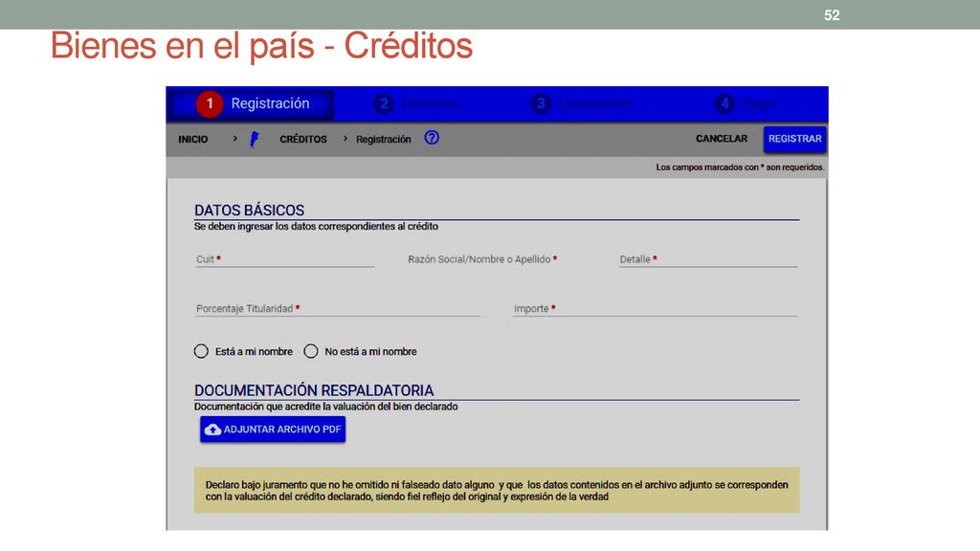Screen dimensions: 980x551
Task: Focus the Cuit input field
Action: tap(284, 259)
